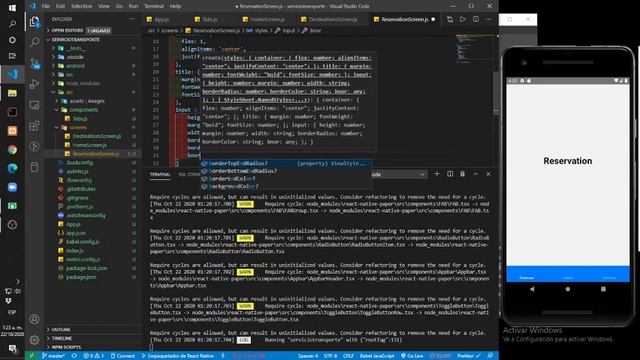Select backgroundColor autocomplete suggestion
Screen dimensions: 640x360
pos(286,186)
